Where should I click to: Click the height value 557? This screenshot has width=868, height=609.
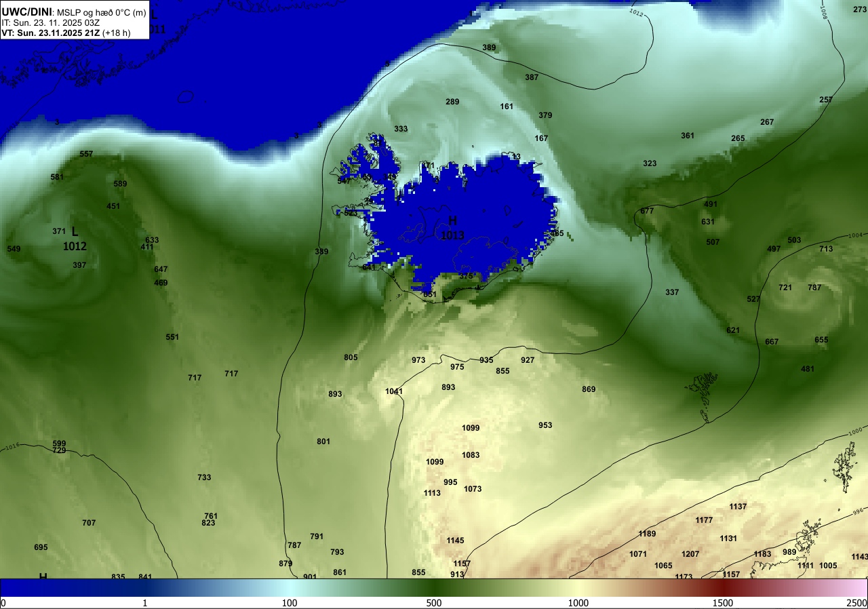[86, 154]
